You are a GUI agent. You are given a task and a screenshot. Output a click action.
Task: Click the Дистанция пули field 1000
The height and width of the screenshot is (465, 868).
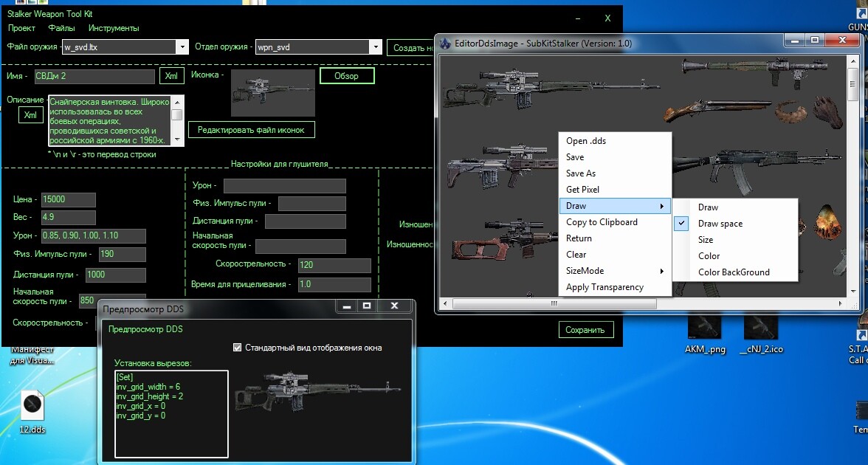pyautogui.click(x=115, y=275)
